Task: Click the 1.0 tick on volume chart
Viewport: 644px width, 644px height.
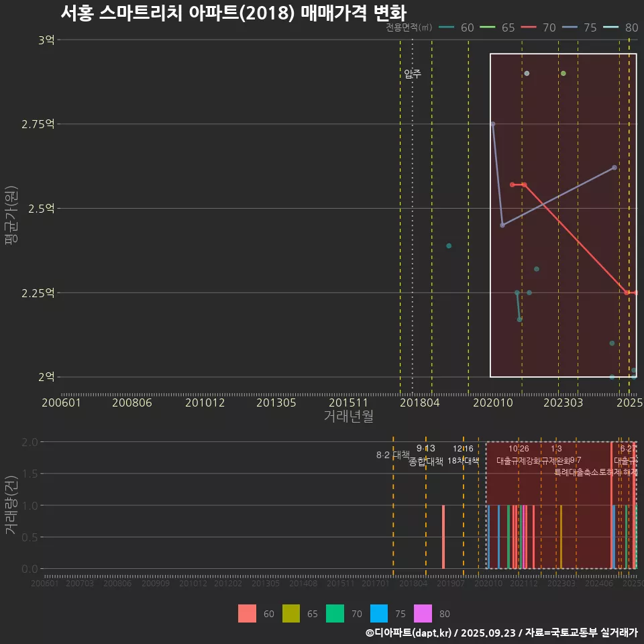Action: pos(30,506)
